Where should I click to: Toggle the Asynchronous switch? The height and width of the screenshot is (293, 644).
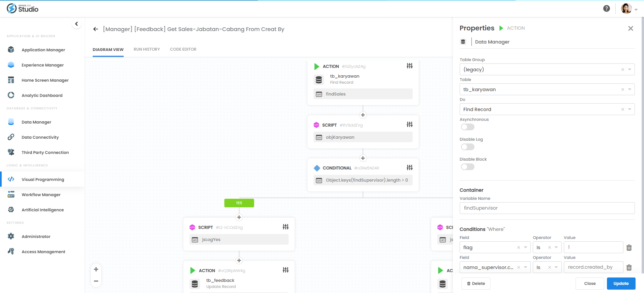click(x=468, y=127)
